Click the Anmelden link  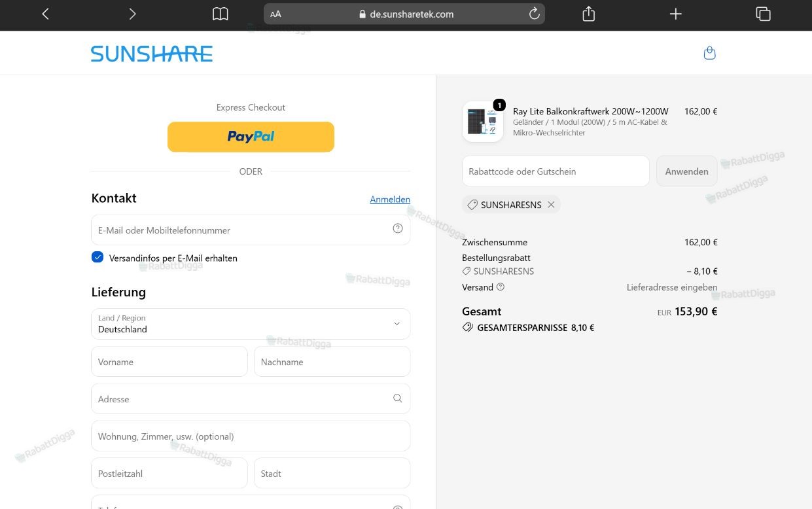click(x=390, y=200)
